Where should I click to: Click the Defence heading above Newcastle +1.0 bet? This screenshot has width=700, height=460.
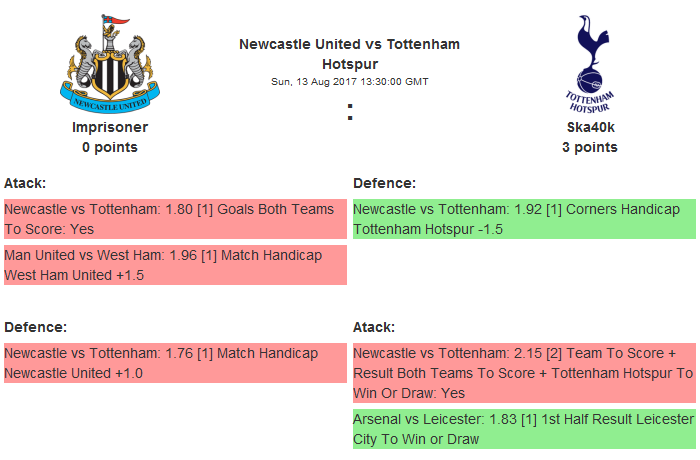[35, 327]
